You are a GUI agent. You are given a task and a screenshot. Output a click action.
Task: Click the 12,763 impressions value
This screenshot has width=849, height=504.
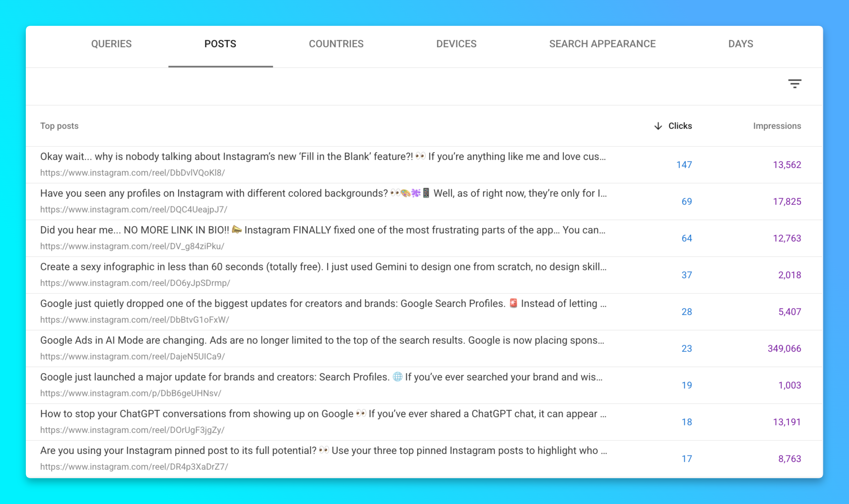click(x=787, y=238)
